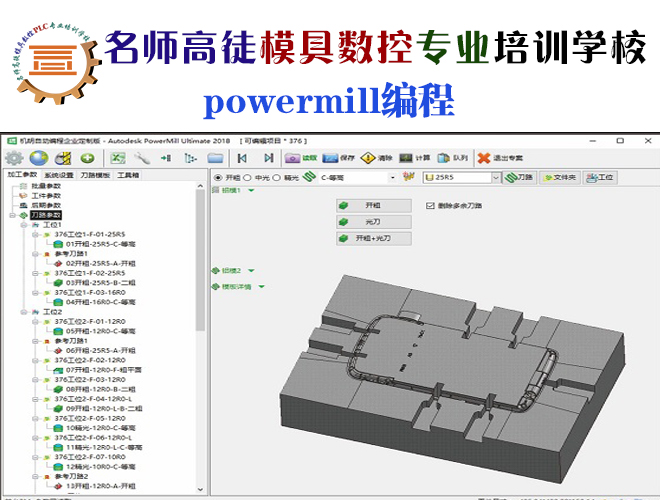Click the green diamond icon beside 刀路参数

[x=24, y=215]
